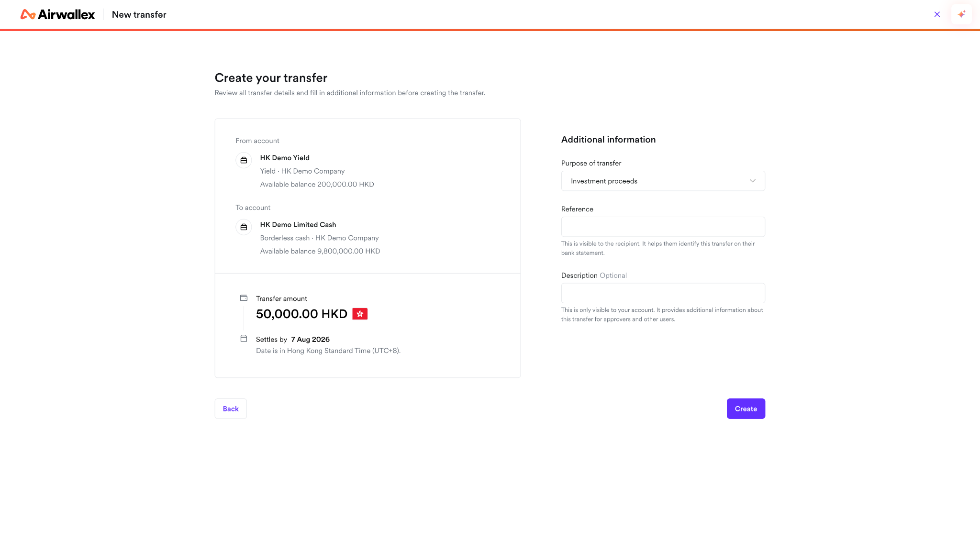Image resolution: width=980 pixels, height=551 pixels.
Task: Click the 7 Aug 2026 settlement date
Action: (310, 339)
